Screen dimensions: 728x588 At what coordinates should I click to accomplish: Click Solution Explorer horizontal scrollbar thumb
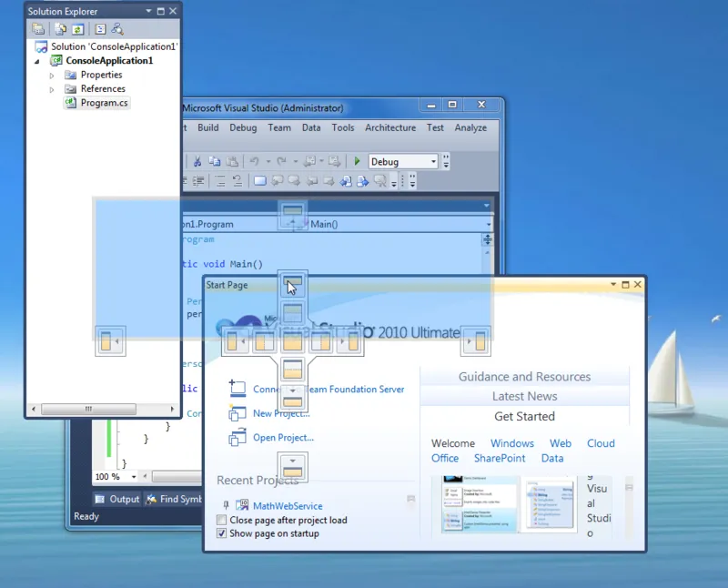(x=88, y=410)
